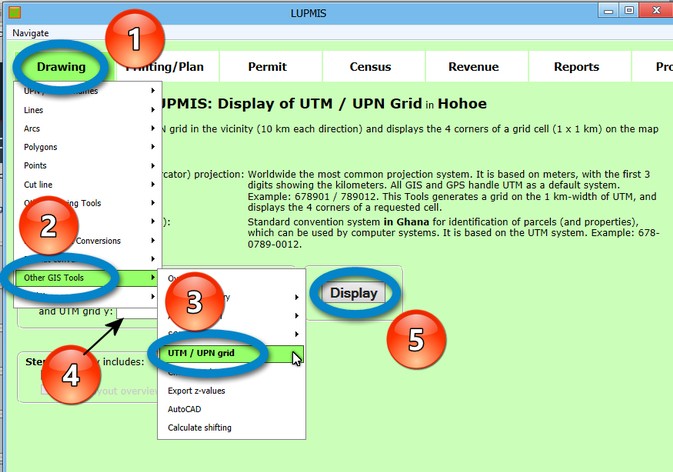Expand the Arcs submenu entry
This screenshot has width=673, height=472.
(88, 128)
